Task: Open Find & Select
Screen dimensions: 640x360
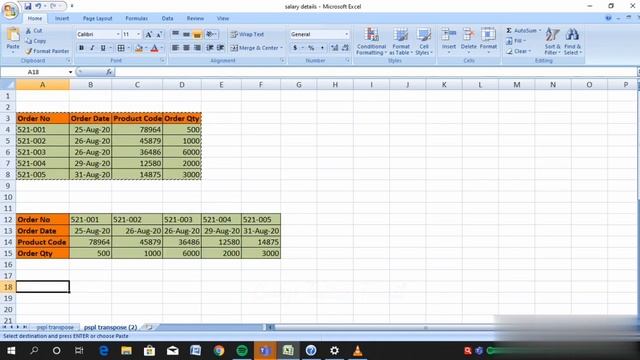Action: 573,41
